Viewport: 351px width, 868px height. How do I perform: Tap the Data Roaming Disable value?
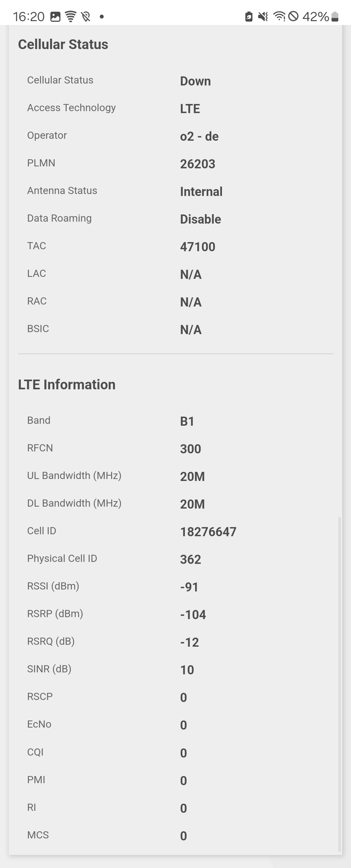click(201, 219)
